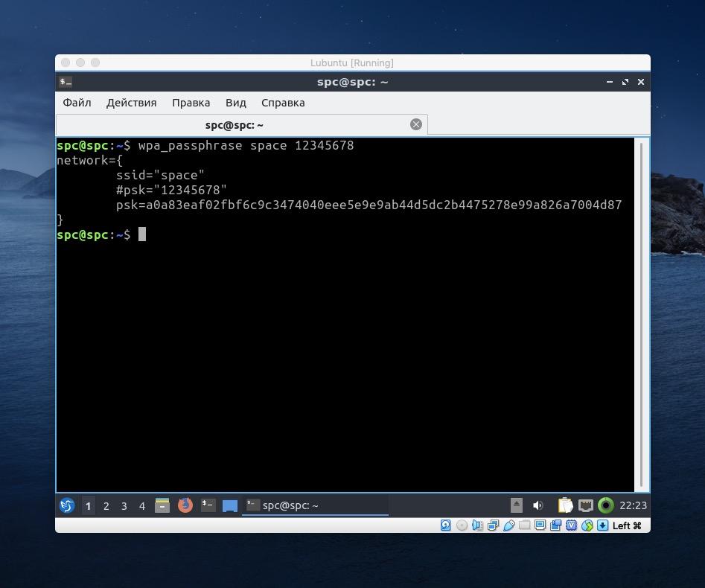Click the ssid="space" output line
The width and height of the screenshot is (705, 588).
161,176
